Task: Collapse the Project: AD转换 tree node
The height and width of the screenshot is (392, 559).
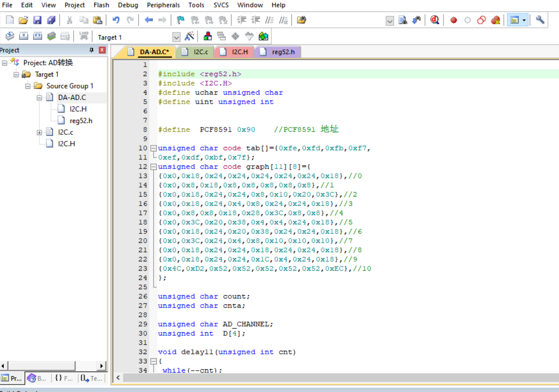Action: [5, 63]
